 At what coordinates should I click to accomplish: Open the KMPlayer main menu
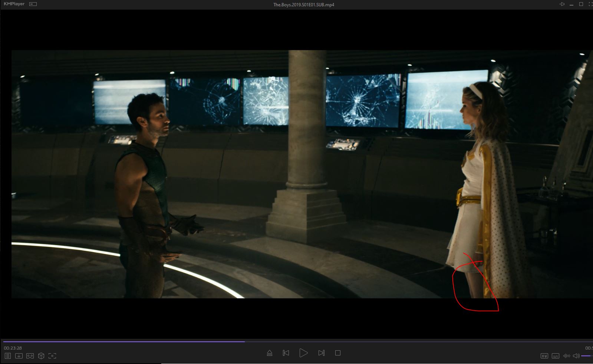[14, 4]
